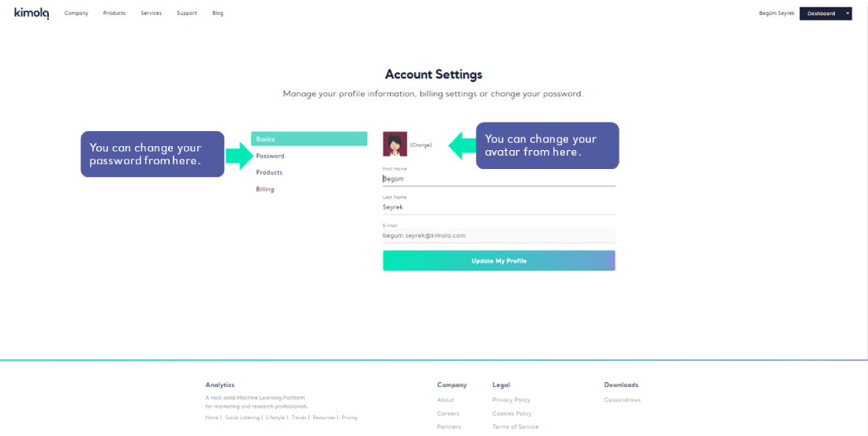868x436 pixels.
Task: Click the profile avatar picture
Action: tap(395, 145)
